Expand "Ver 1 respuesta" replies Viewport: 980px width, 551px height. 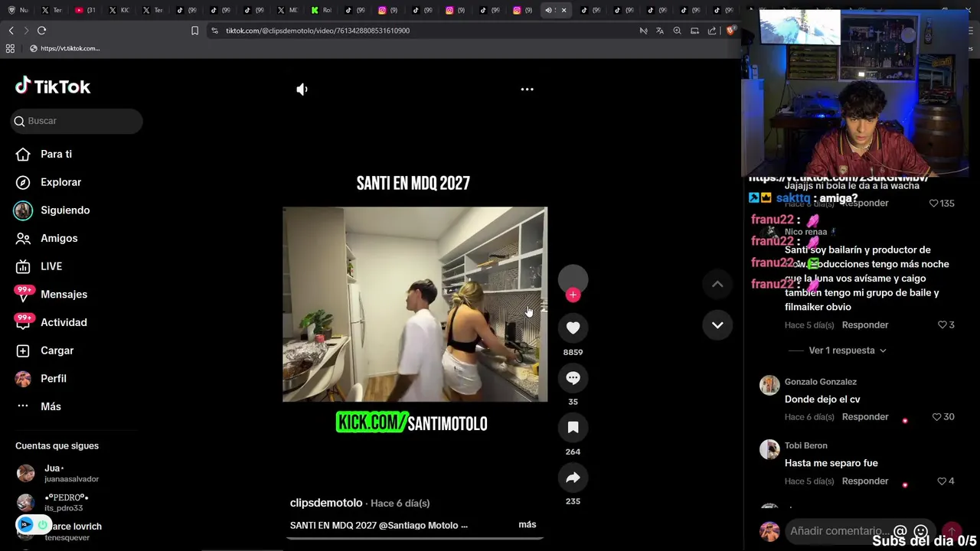[847, 350]
